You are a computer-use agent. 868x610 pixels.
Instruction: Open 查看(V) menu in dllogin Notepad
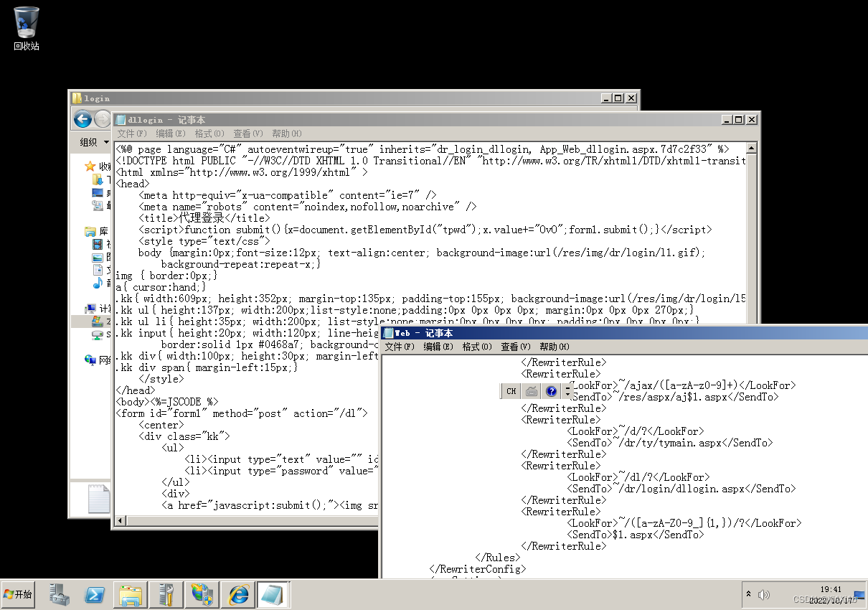(x=248, y=133)
